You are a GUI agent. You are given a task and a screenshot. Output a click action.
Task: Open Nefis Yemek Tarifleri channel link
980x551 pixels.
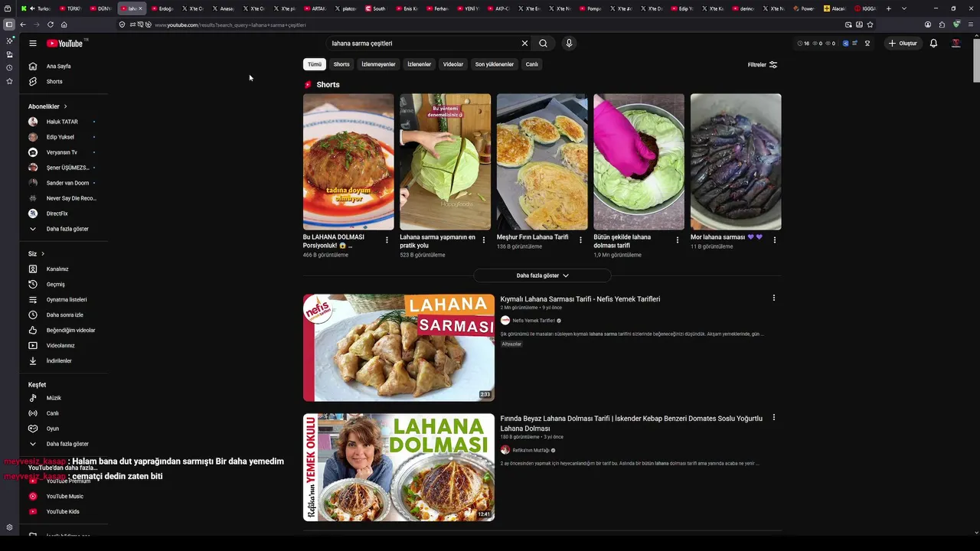pyautogui.click(x=534, y=321)
